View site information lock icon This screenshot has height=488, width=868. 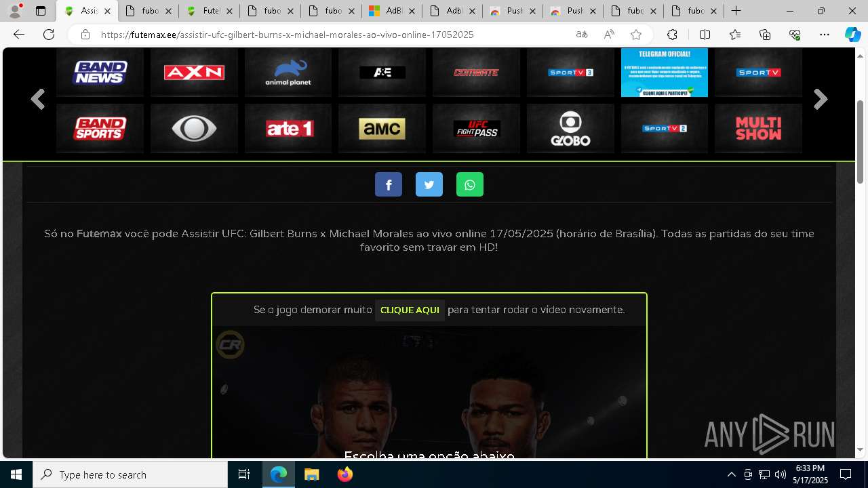tap(85, 35)
